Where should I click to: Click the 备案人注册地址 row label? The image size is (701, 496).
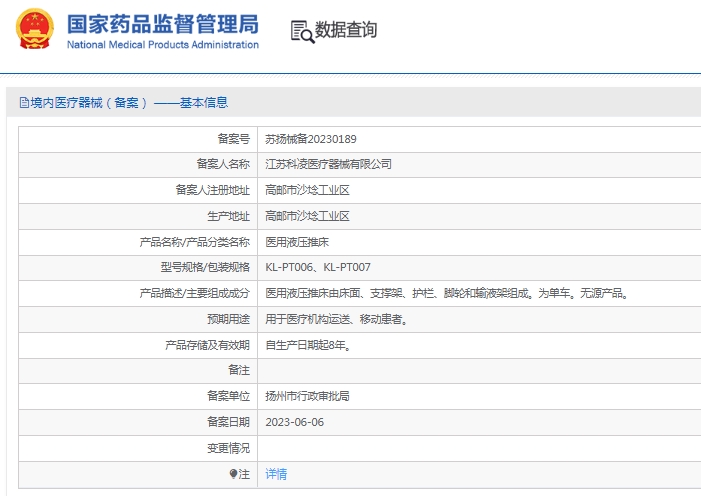point(212,190)
